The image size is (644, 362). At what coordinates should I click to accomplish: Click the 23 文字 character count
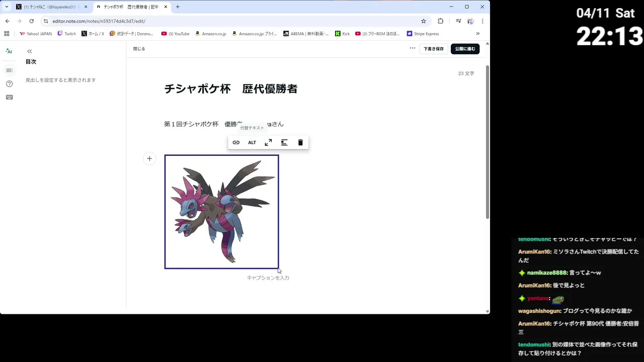[466, 73]
